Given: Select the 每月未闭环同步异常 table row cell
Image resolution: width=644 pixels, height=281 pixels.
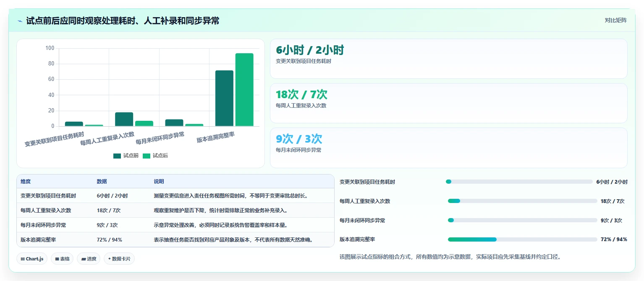Looking at the screenshot, I should click(43, 225).
